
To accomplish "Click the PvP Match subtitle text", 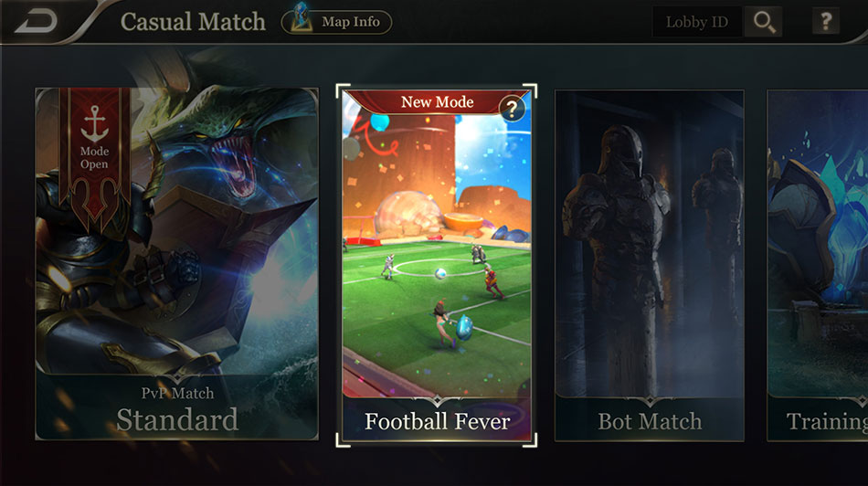I will click(x=177, y=393).
